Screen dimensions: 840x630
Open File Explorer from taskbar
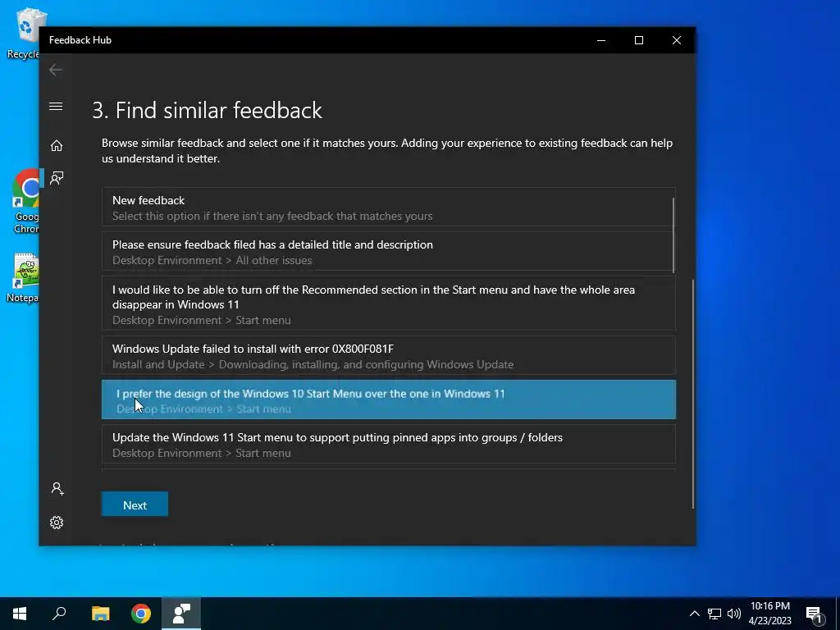pos(100,614)
